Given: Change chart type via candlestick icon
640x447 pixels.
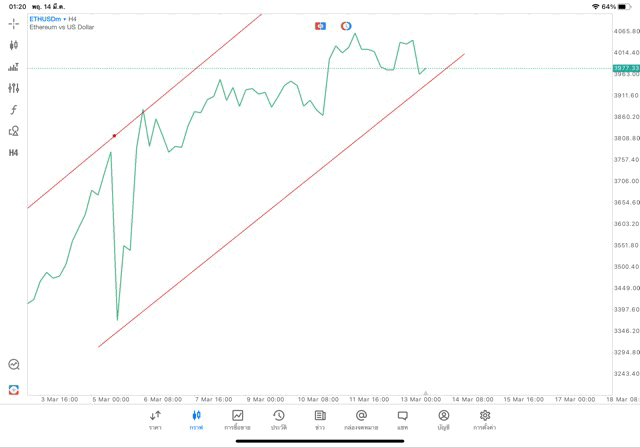Looking at the screenshot, I should 14,45.
